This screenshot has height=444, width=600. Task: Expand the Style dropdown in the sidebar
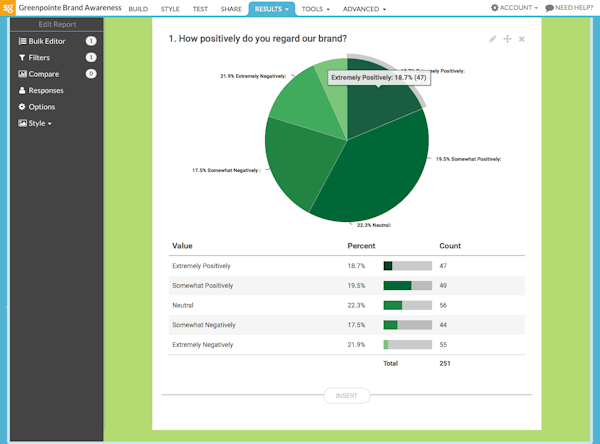pos(40,123)
